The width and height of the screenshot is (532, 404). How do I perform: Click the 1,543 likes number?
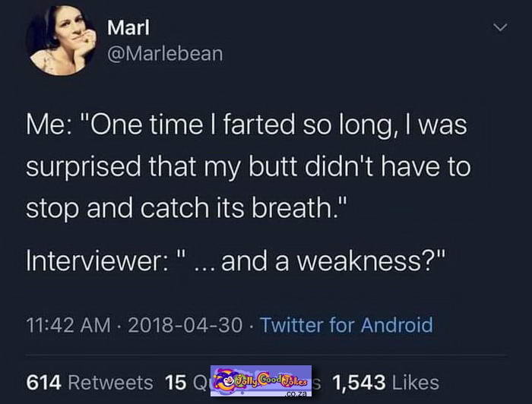[x=359, y=382]
